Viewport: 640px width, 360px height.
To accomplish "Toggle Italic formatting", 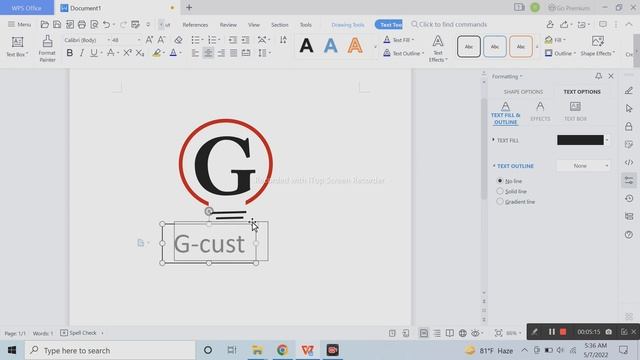I will click(82, 53).
